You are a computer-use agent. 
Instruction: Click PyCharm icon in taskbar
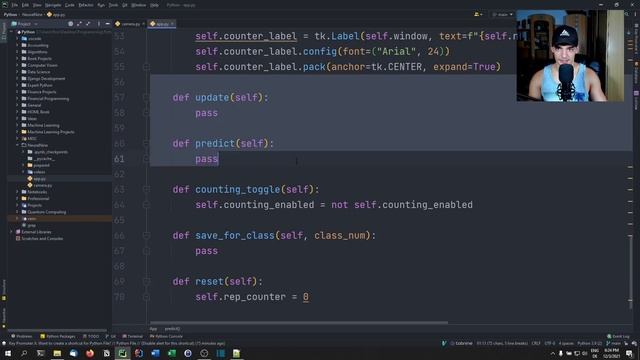tap(122, 353)
